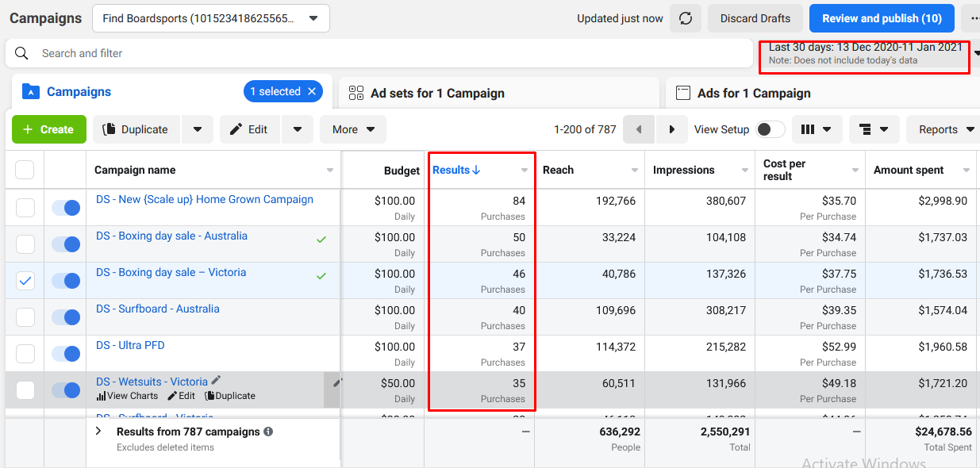Clear the 1 selected filter
Image resolution: width=980 pixels, height=468 pixels.
coord(312,92)
